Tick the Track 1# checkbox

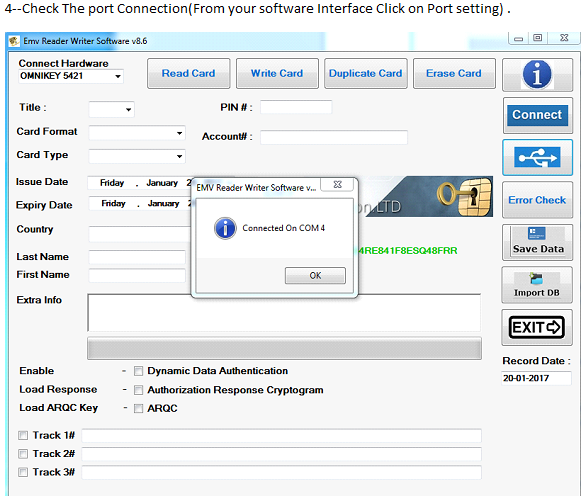click(x=23, y=435)
